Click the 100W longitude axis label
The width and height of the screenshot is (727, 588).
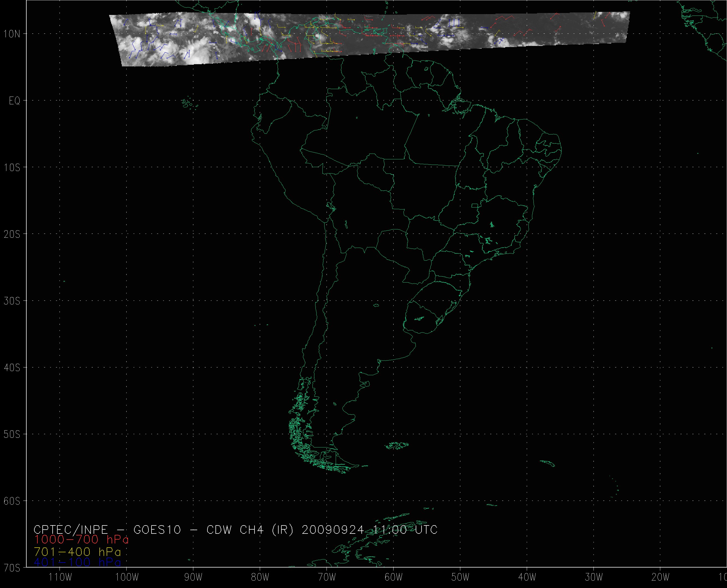[x=127, y=577]
